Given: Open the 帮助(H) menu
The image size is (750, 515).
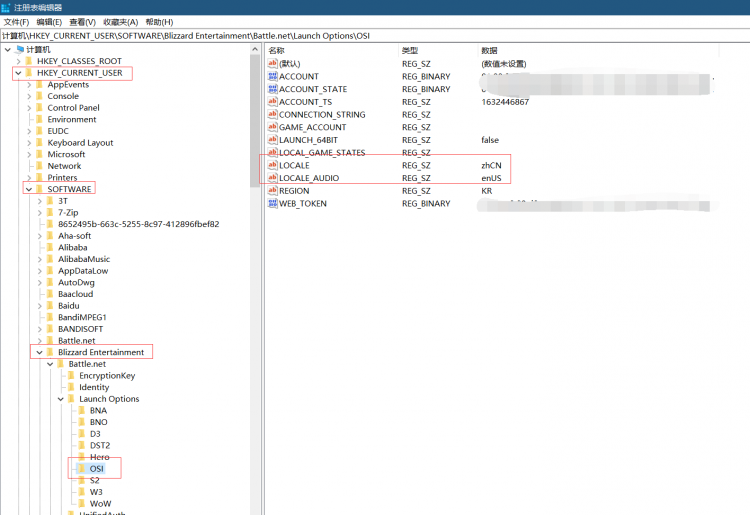Looking at the screenshot, I should pos(159,22).
